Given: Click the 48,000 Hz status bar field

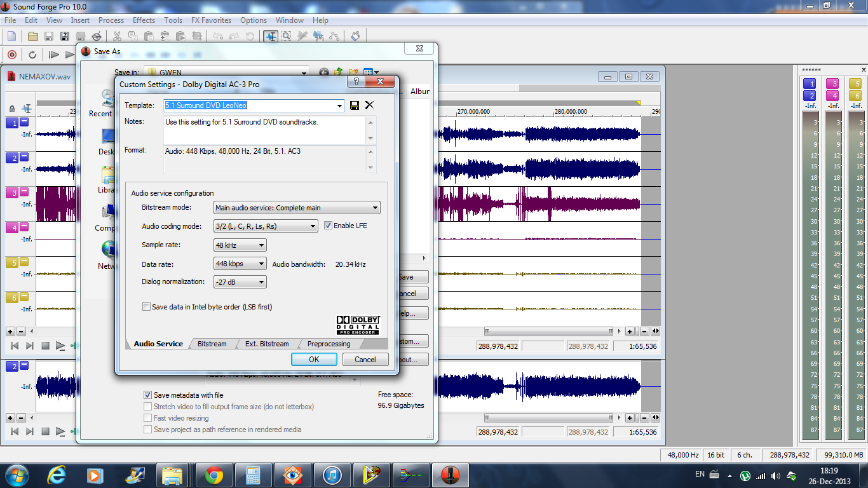Looking at the screenshot, I should click(x=682, y=455).
